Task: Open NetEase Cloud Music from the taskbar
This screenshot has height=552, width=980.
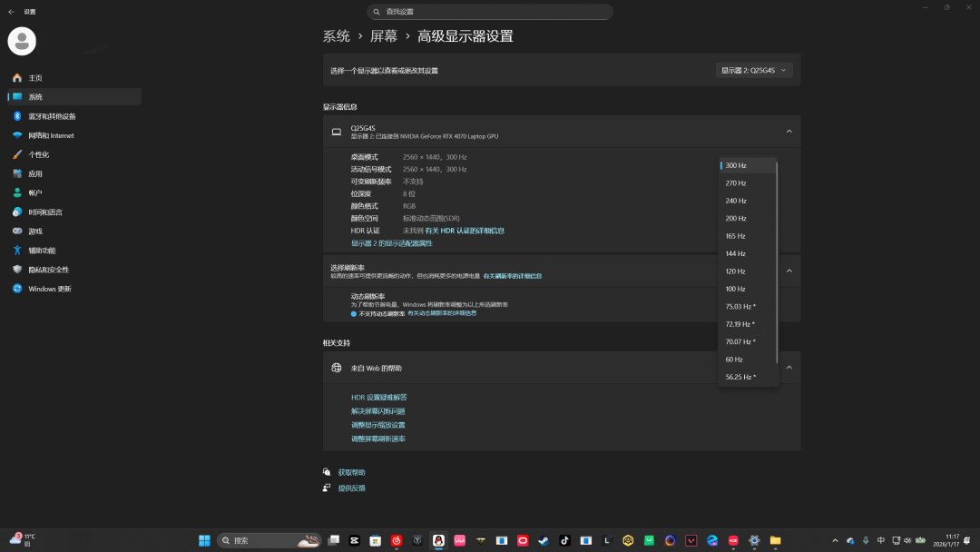Action: pyautogui.click(x=397, y=540)
